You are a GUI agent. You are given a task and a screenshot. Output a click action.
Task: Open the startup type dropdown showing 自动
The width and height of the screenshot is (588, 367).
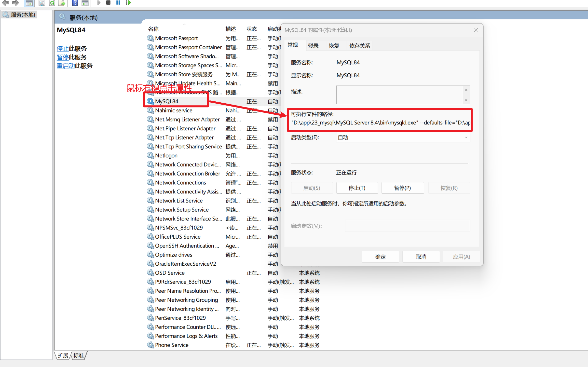click(x=403, y=137)
